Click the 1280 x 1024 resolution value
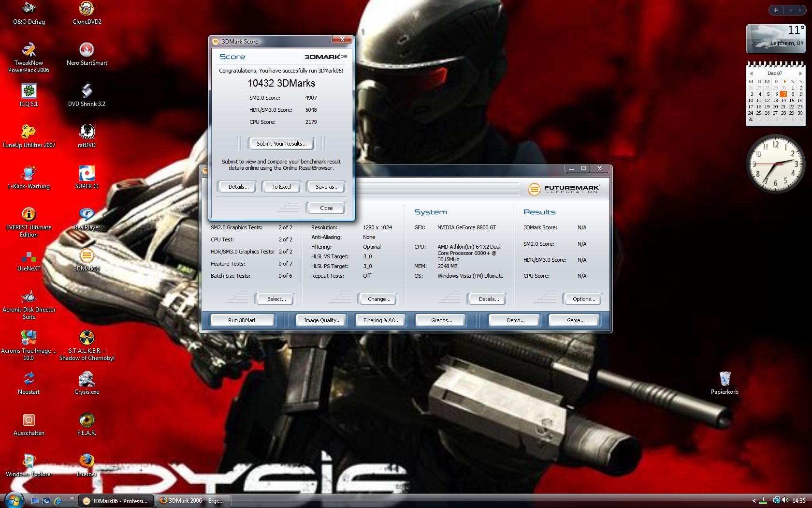The height and width of the screenshot is (508, 812). pyautogui.click(x=377, y=227)
